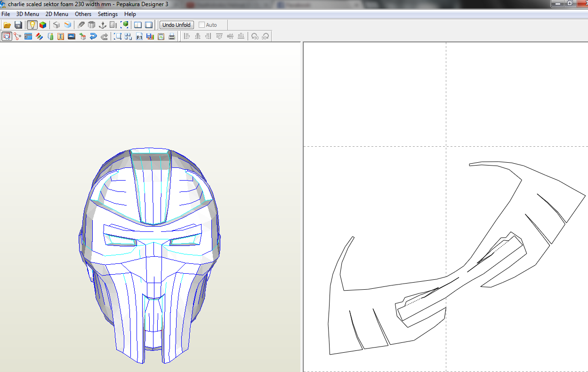
Task: Undo with the blue curved arrow
Action: (x=93, y=36)
